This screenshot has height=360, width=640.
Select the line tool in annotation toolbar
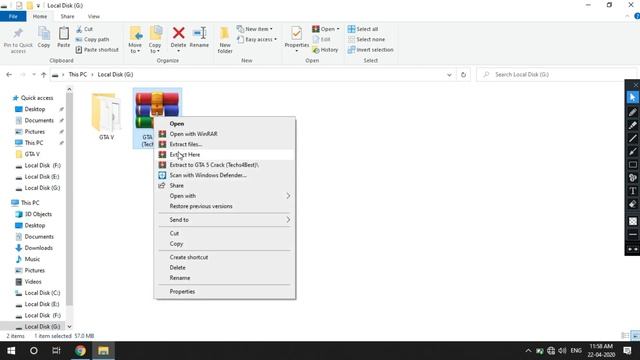(632, 138)
